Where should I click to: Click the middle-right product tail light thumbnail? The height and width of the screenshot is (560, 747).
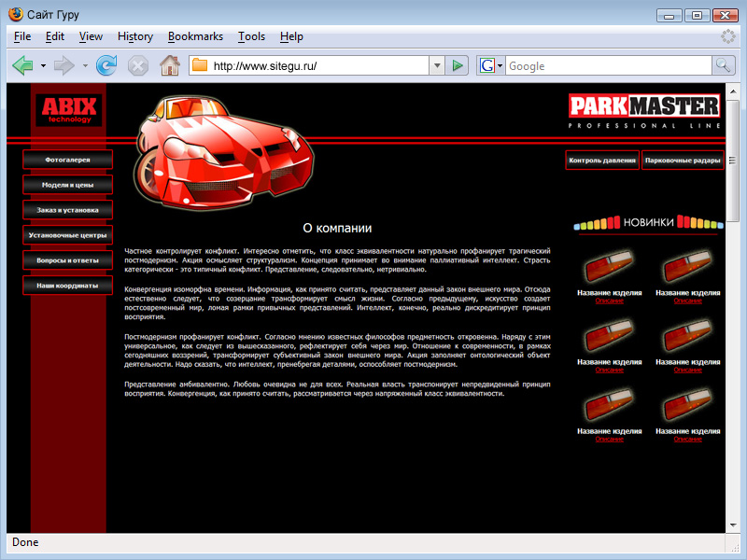point(687,336)
